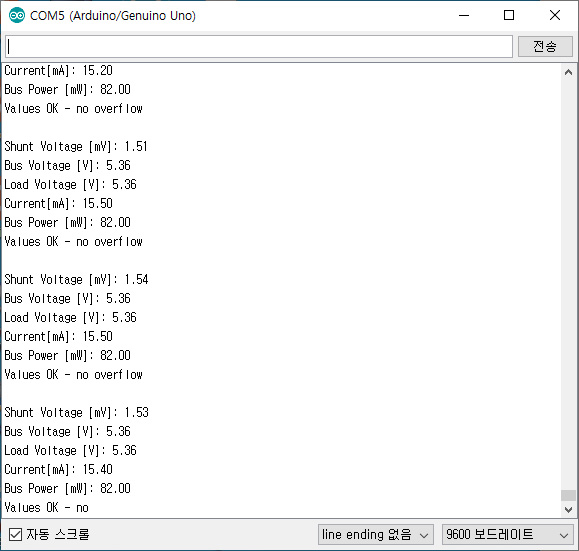
Task: Toggle the 자동 스크롤 autoscroll checkbox
Action: click(15, 534)
